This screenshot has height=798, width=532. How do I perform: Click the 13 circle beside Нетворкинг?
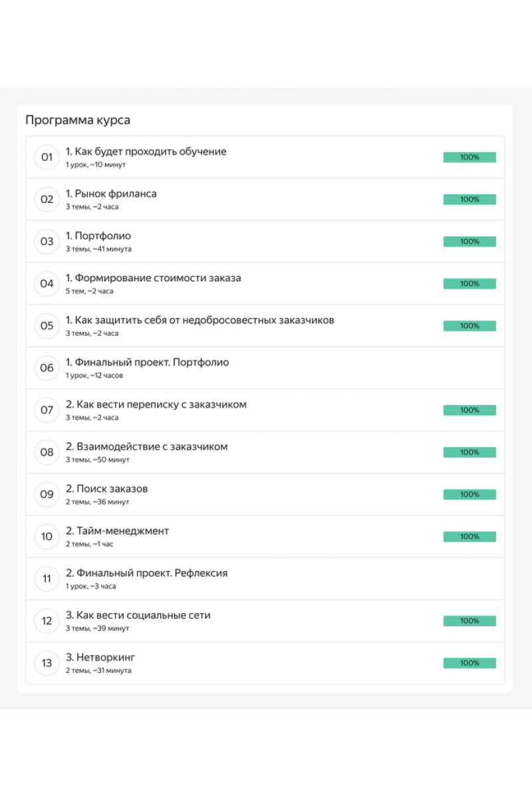pyautogui.click(x=47, y=663)
